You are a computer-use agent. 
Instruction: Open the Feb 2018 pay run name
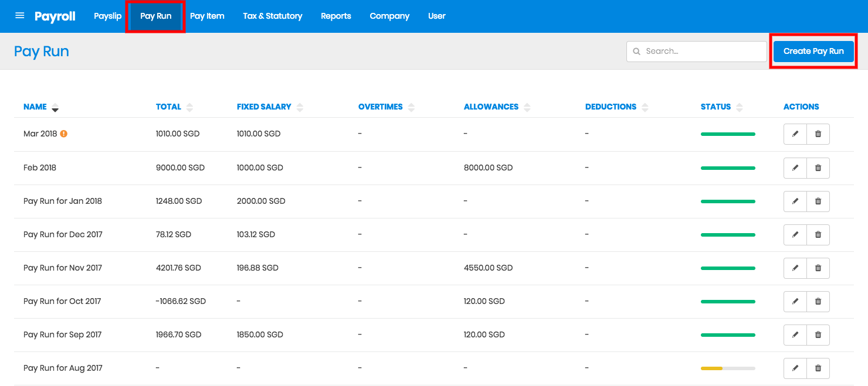click(40, 168)
